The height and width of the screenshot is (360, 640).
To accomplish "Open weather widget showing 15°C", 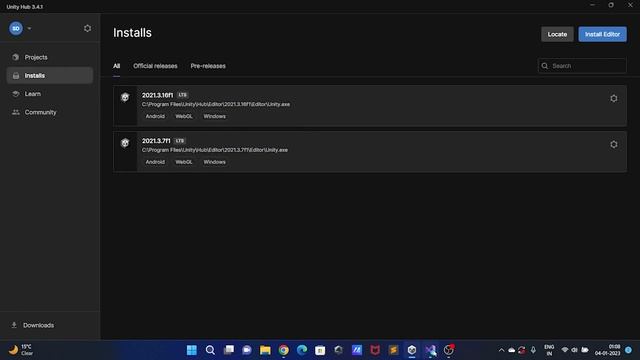I will [21, 350].
